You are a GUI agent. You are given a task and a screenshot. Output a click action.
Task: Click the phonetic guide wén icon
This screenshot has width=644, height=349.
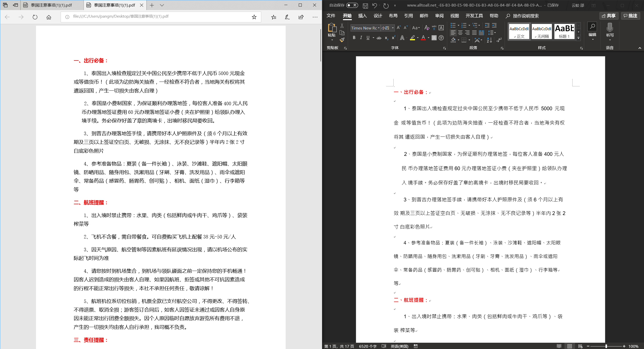pos(434,28)
